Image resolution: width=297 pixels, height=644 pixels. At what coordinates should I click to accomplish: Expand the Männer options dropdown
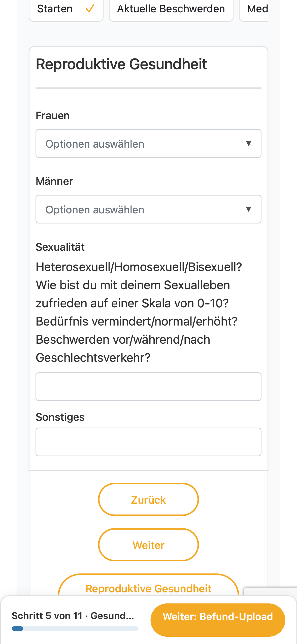tap(148, 209)
